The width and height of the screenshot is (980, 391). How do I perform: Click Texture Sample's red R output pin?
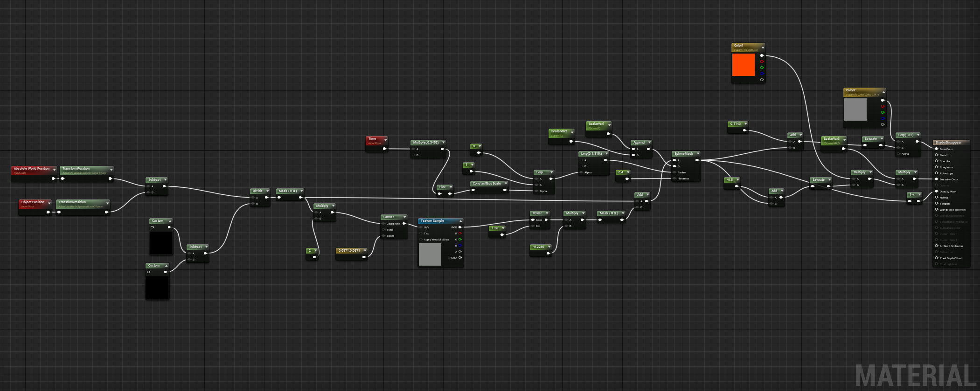(x=460, y=233)
